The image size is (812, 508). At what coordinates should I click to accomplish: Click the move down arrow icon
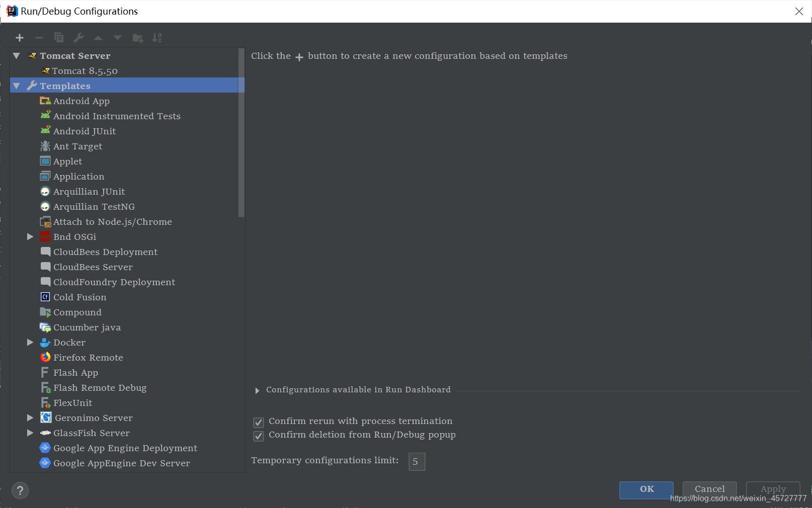point(117,38)
